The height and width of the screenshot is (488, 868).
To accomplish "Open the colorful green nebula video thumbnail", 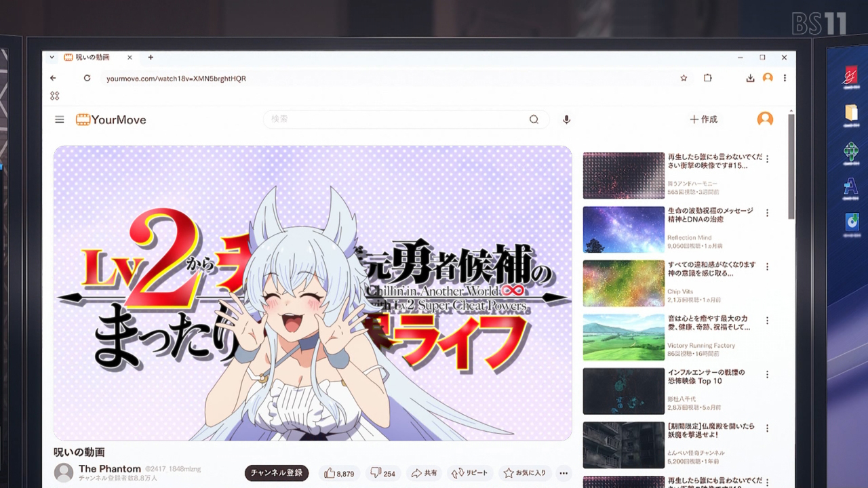I will (x=623, y=283).
